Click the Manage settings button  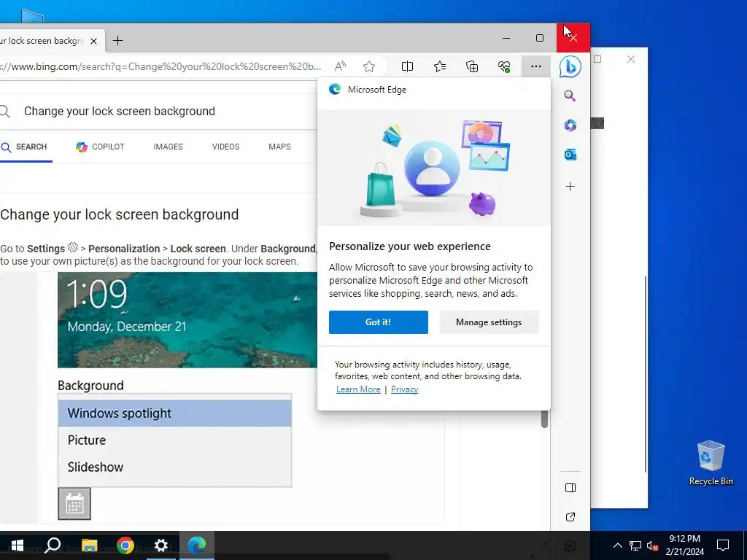pyautogui.click(x=489, y=322)
